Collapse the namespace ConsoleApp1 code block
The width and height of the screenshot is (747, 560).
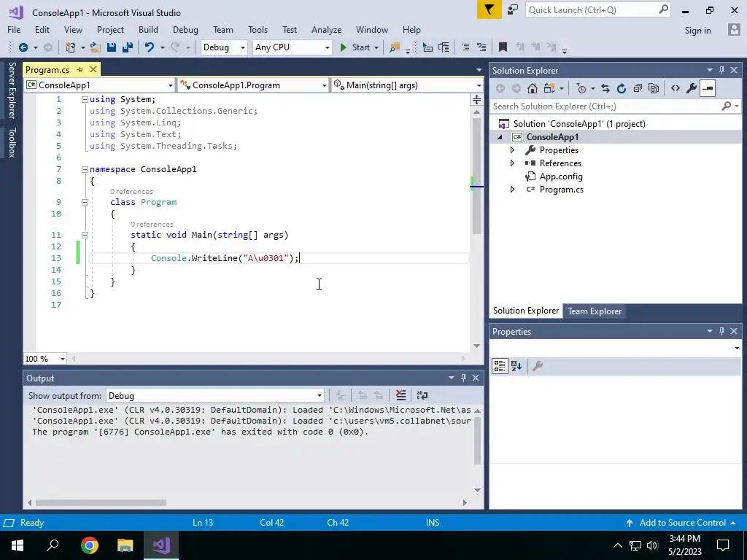tap(85, 169)
